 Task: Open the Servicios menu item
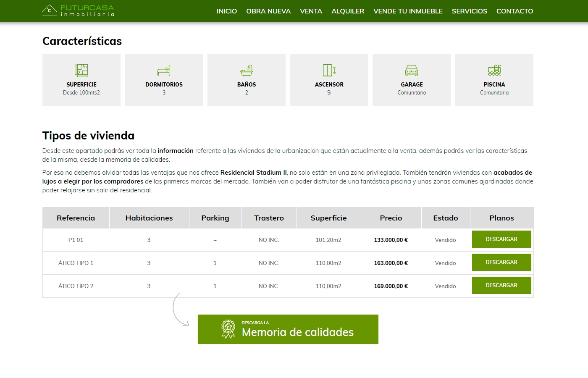coord(470,11)
